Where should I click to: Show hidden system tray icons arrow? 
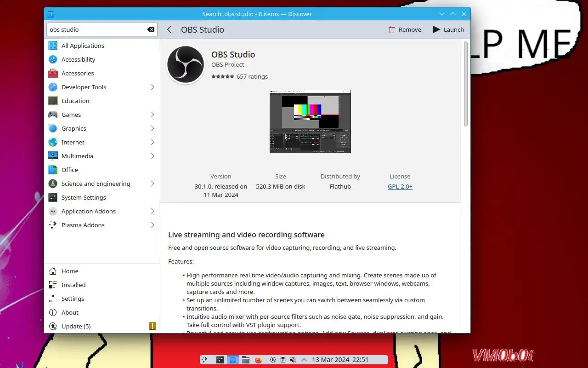point(303,360)
